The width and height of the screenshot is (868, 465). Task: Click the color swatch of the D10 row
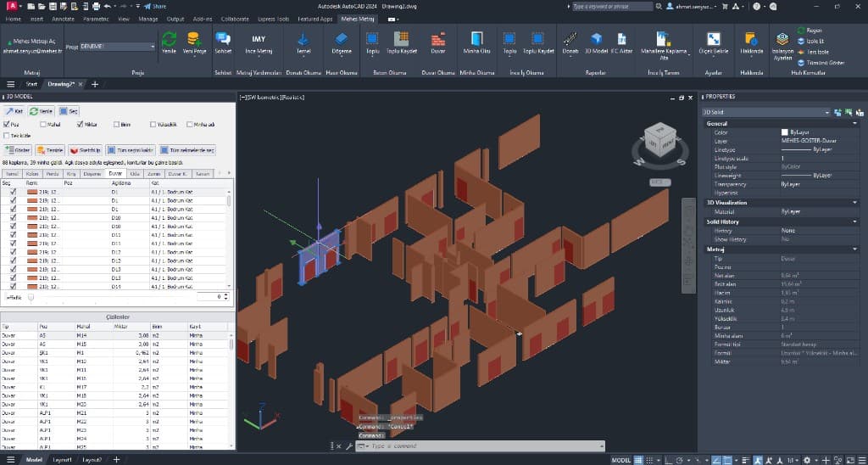point(32,218)
